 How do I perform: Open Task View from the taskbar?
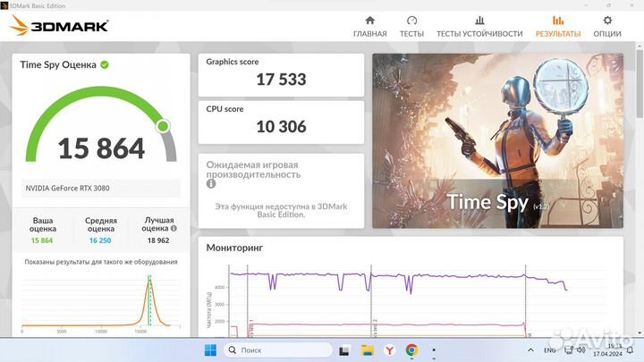click(x=343, y=350)
